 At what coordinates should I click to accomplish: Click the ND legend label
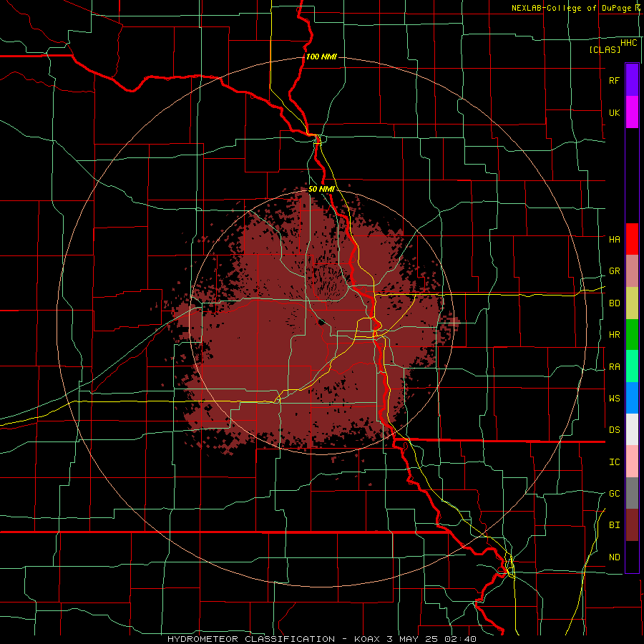pos(614,557)
